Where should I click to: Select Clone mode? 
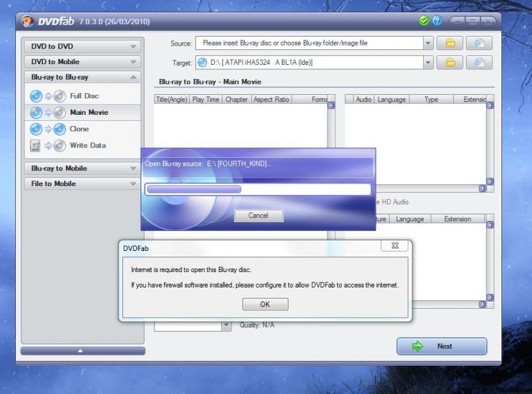click(83, 129)
